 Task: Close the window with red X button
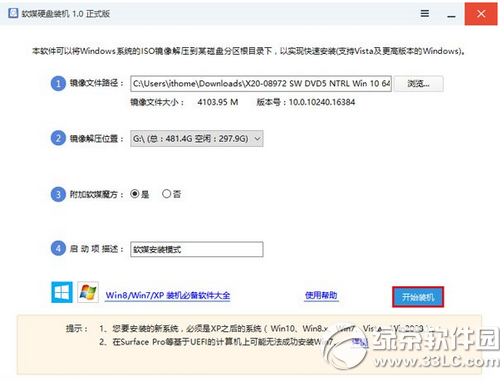[x=481, y=14]
